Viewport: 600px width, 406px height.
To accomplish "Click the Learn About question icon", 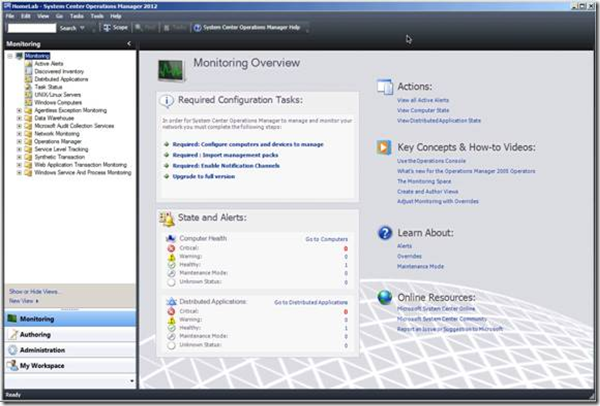I will point(385,233).
